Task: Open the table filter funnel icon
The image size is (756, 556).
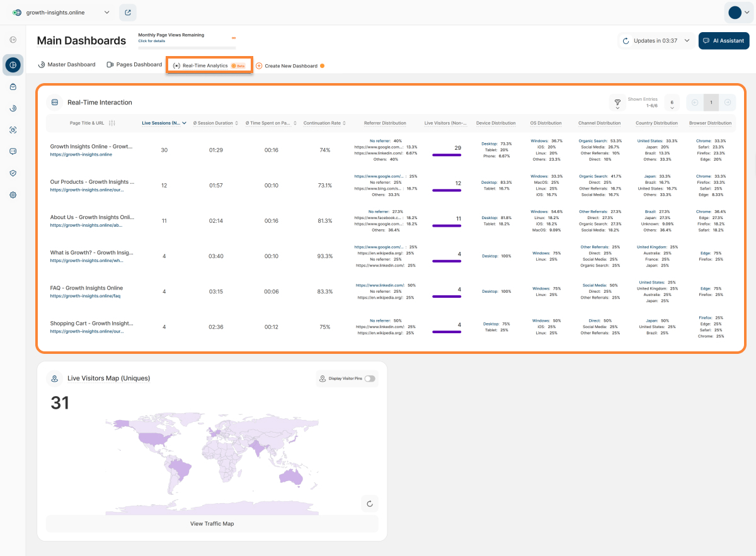Action: click(x=617, y=103)
